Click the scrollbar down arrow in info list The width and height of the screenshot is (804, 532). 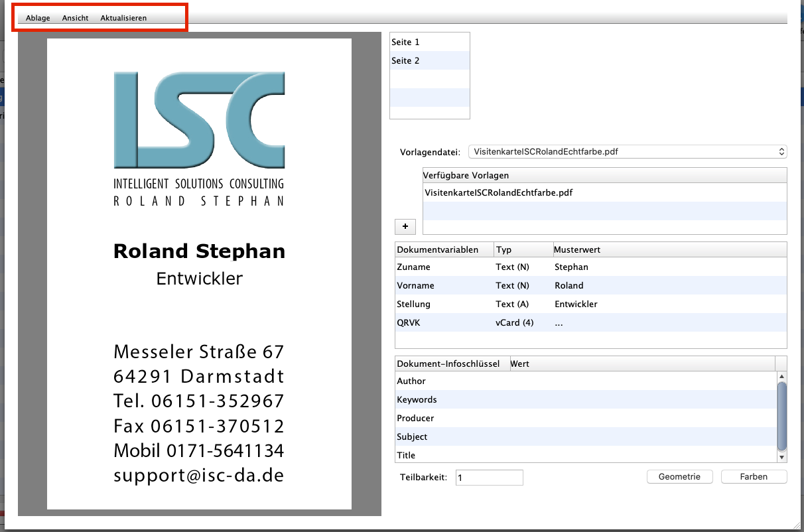[x=782, y=457]
